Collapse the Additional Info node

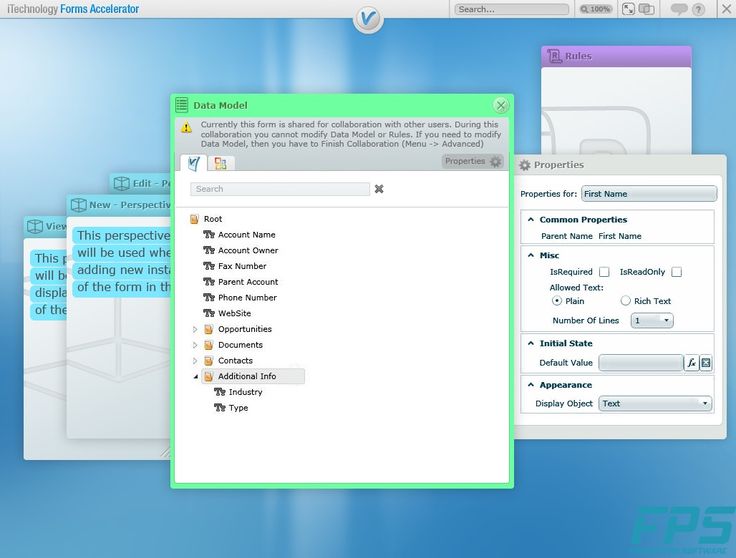pyautogui.click(x=195, y=376)
